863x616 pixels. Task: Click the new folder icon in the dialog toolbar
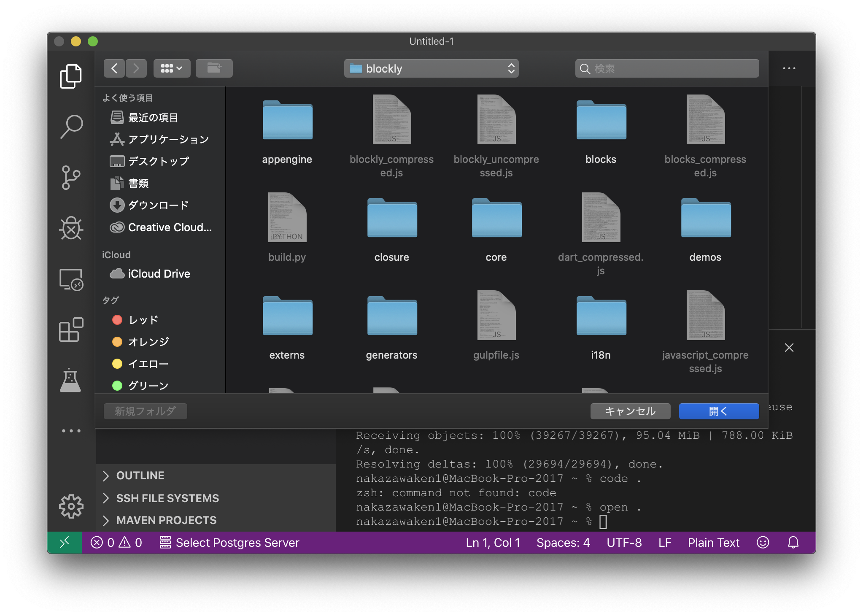point(214,68)
